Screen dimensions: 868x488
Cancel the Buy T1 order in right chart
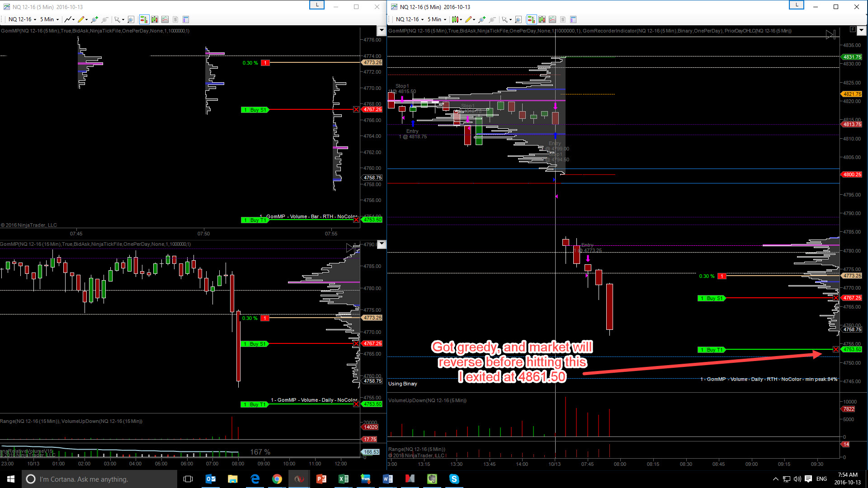pos(835,350)
